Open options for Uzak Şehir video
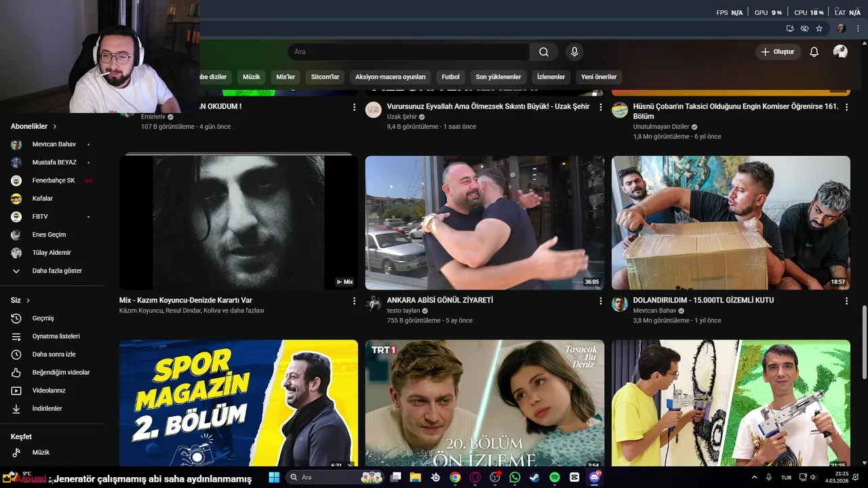Screen dimensions: 868x488 click(600, 107)
